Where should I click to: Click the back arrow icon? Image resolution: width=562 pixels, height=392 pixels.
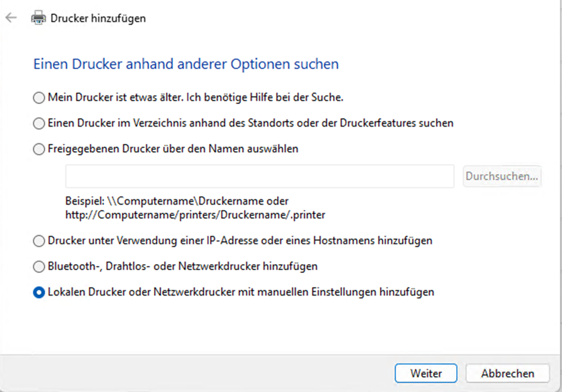tap(11, 18)
